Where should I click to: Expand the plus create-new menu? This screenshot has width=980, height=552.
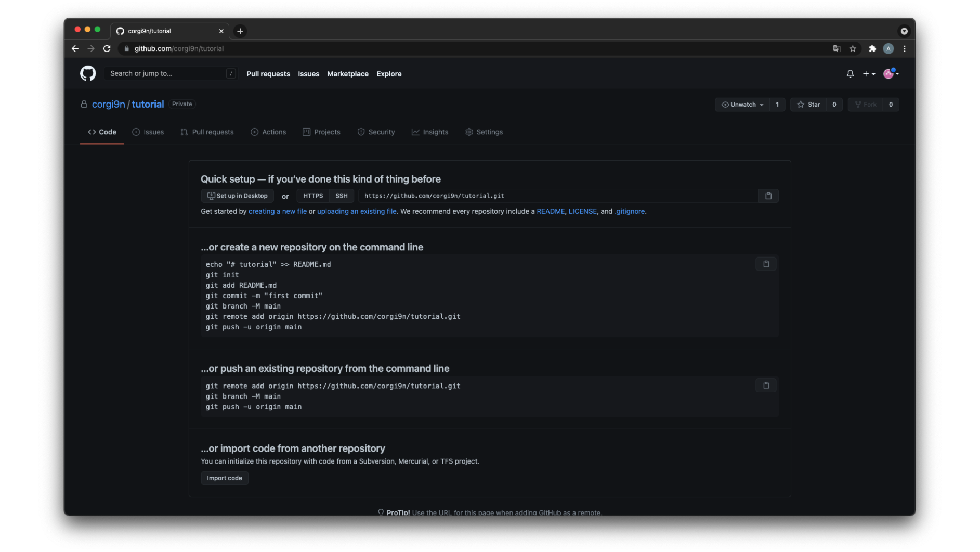(869, 74)
